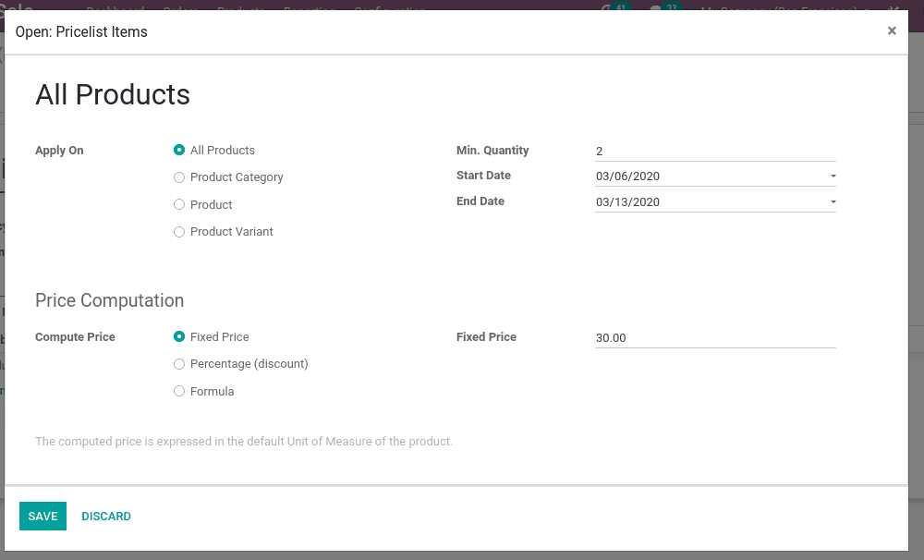924x560 pixels.
Task: Click the Fixed Price label beside 30.00
Action: coord(486,337)
